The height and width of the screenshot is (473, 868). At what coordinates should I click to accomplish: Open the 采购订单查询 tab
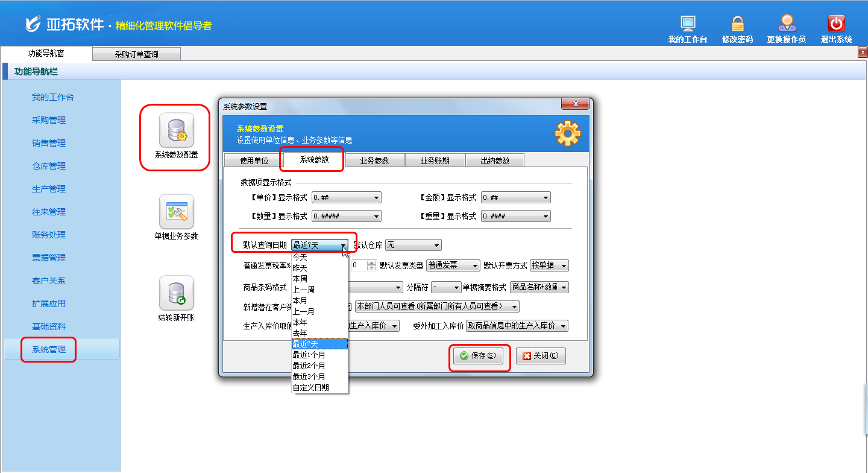click(x=136, y=54)
